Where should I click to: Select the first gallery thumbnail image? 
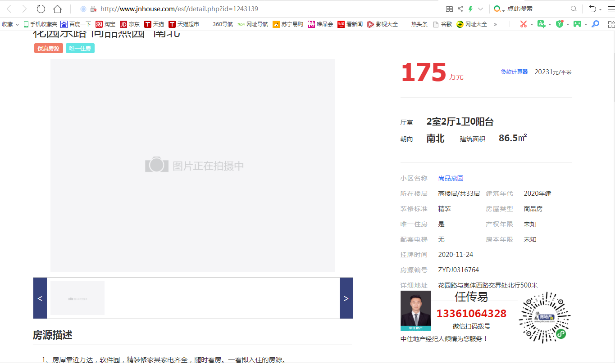coord(77,298)
